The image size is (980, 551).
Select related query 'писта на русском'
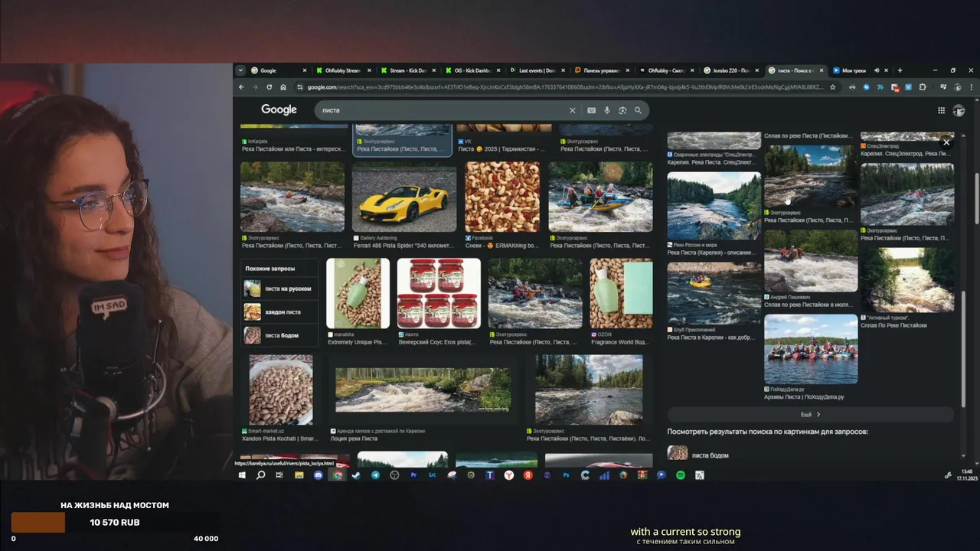point(279,289)
